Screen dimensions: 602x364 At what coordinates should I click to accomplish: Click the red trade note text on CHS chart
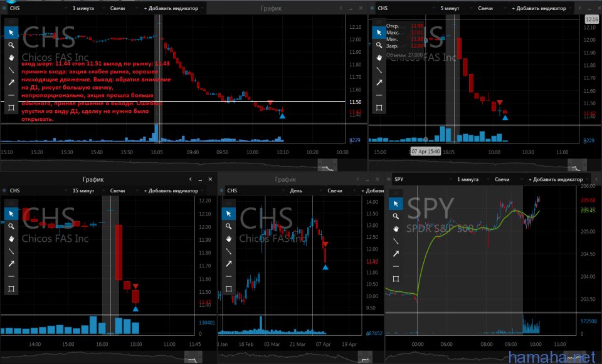[96, 91]
